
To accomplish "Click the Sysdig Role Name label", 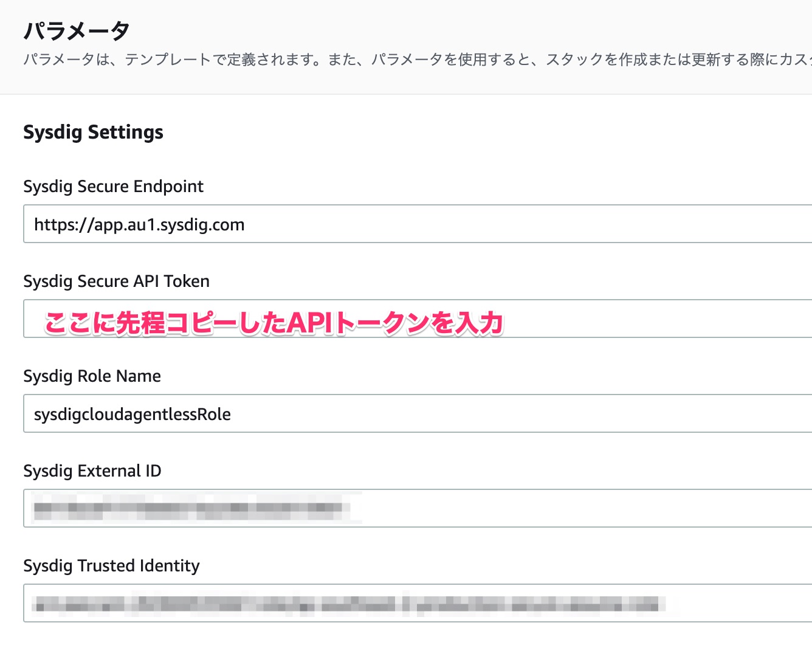I will (x=92, y=376).
